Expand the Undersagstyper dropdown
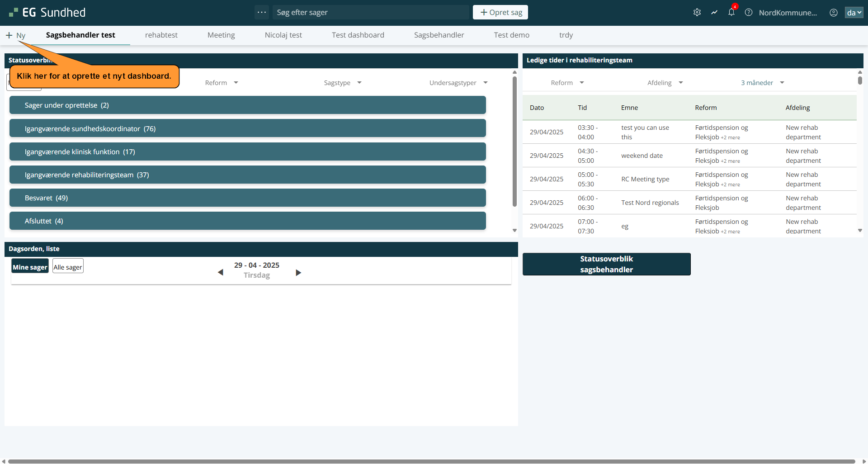This screenshot has width=868, height=464. click(458, 83)
